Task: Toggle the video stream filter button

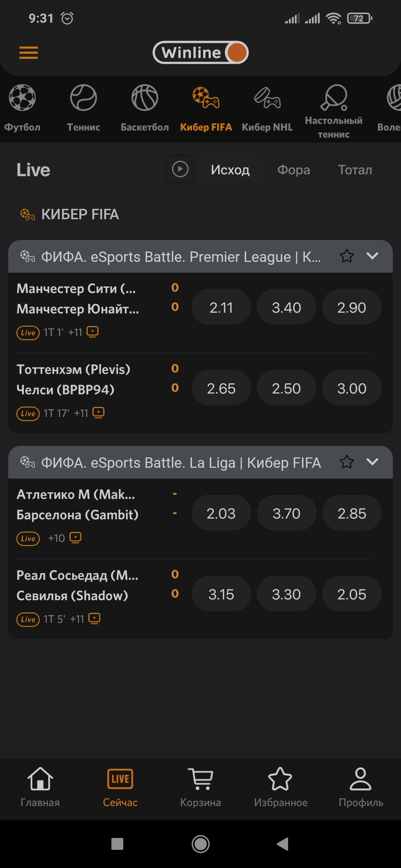Action: (180, 169)
